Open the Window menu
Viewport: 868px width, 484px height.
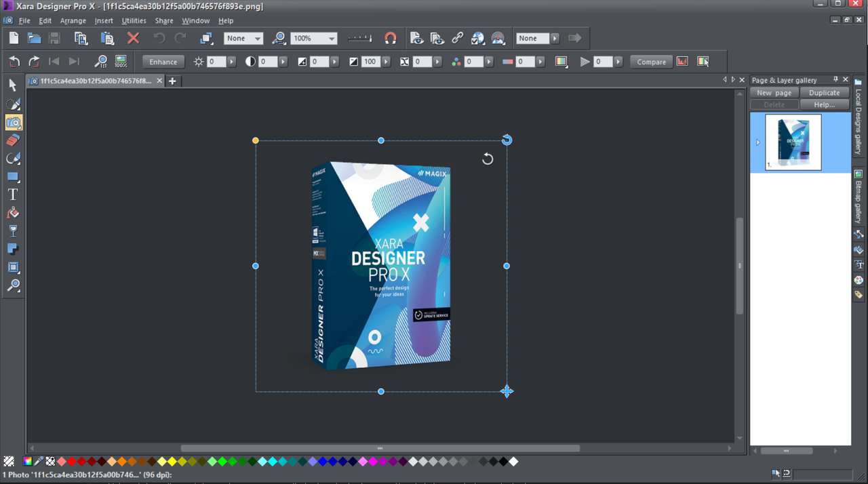coord(195,21)
